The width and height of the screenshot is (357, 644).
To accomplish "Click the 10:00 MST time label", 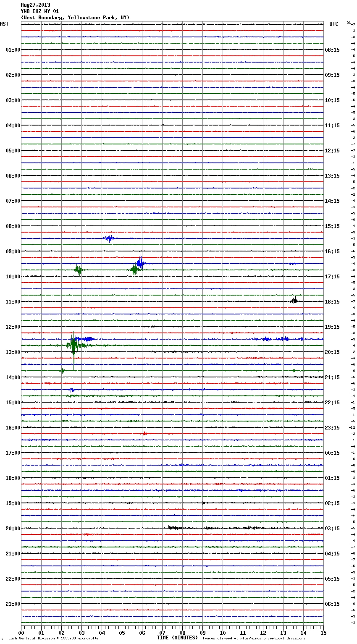I will (13, 277).
